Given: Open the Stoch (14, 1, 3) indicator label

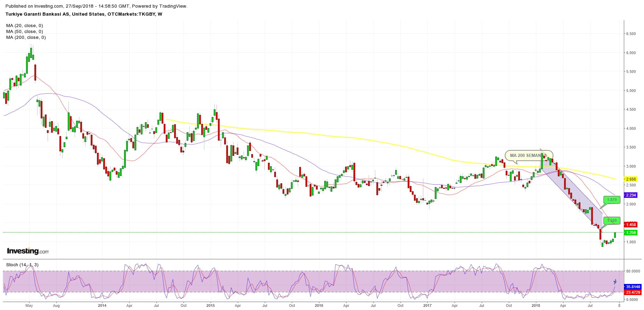Looking at the screenshot, I should 22,265.
